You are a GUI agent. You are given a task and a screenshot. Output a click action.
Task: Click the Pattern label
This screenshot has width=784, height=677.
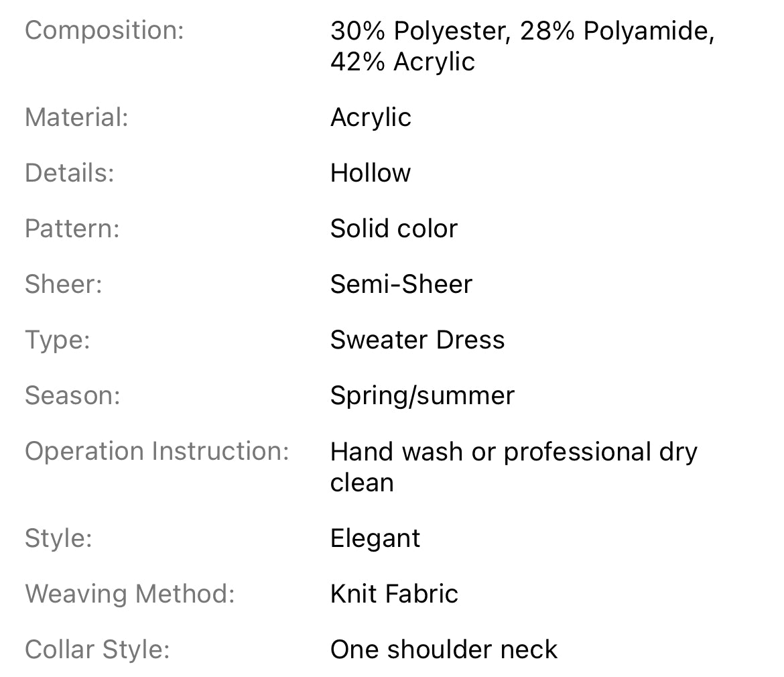coord(72,229)
